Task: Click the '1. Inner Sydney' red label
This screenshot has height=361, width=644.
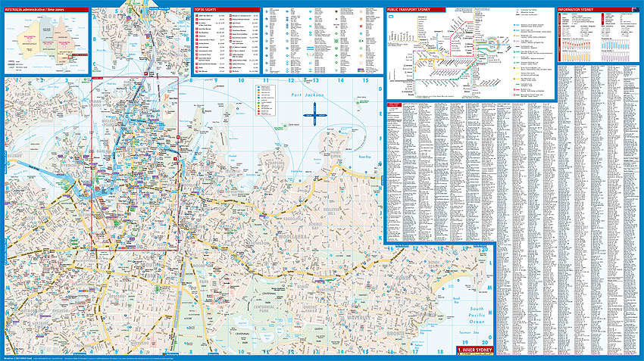Action: click(x=474, y=350)
